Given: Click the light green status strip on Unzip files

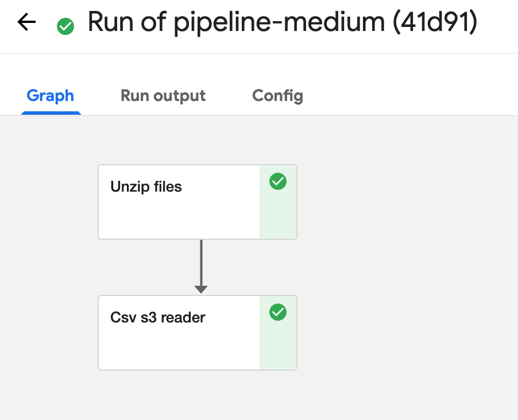Looking at the screenshot, I should point(278,202).
